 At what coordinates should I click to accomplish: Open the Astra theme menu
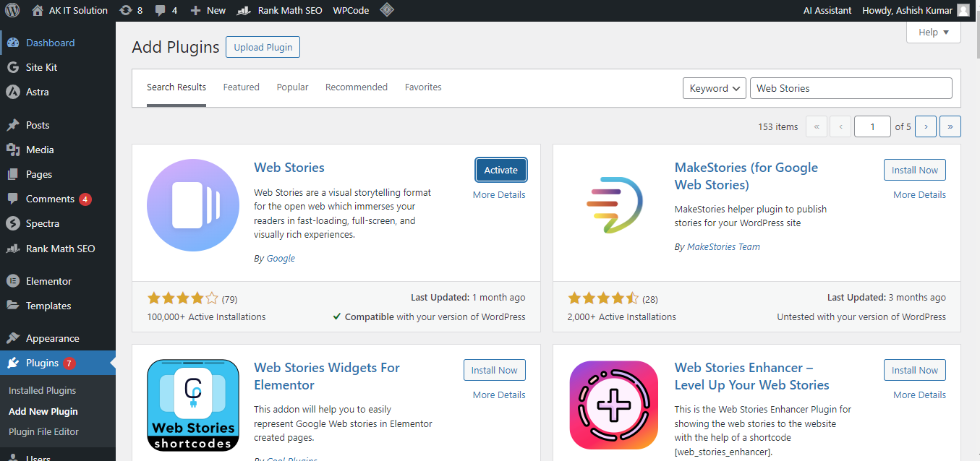[58, 92]
